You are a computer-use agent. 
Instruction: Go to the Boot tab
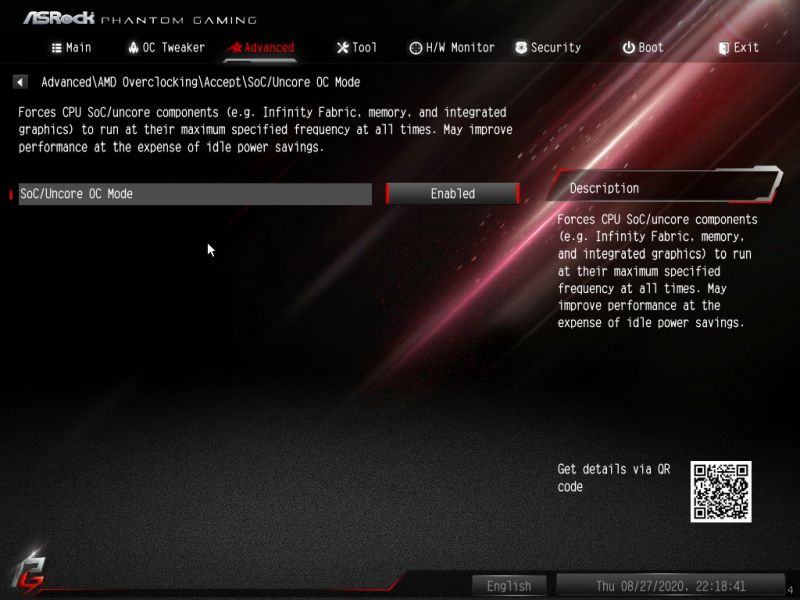[x=643, y=47]
